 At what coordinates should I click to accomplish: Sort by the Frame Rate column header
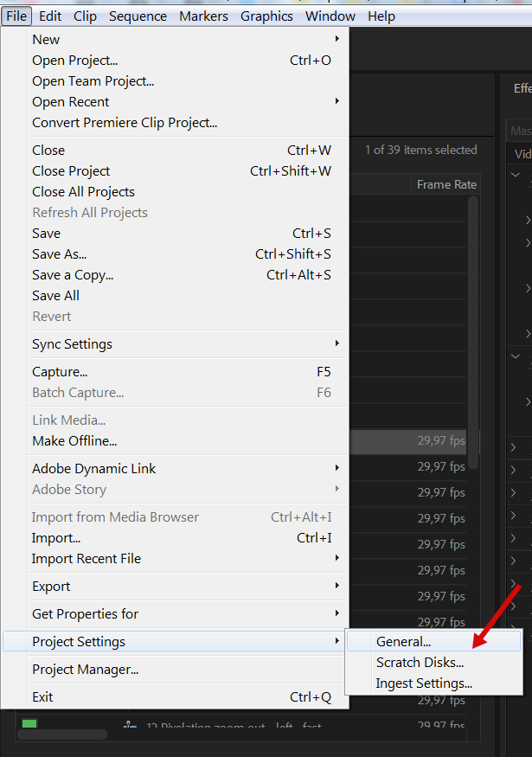pyautogui.click(x=445, y=185)
